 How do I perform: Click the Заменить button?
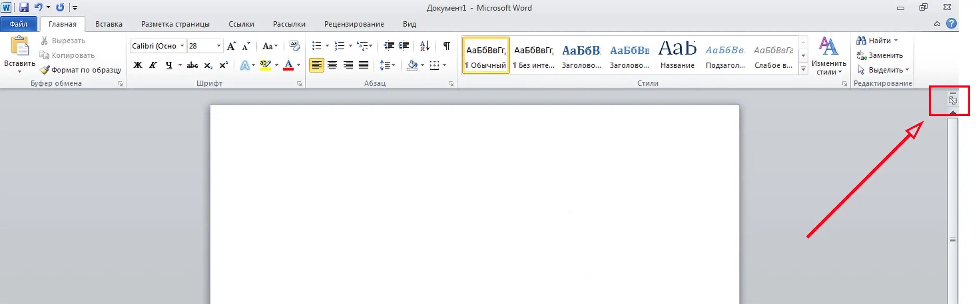click(x=879, y=55)
